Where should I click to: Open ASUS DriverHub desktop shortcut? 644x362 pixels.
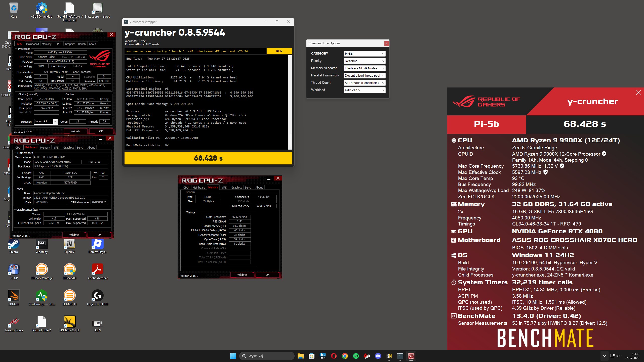tap(42, 11)
